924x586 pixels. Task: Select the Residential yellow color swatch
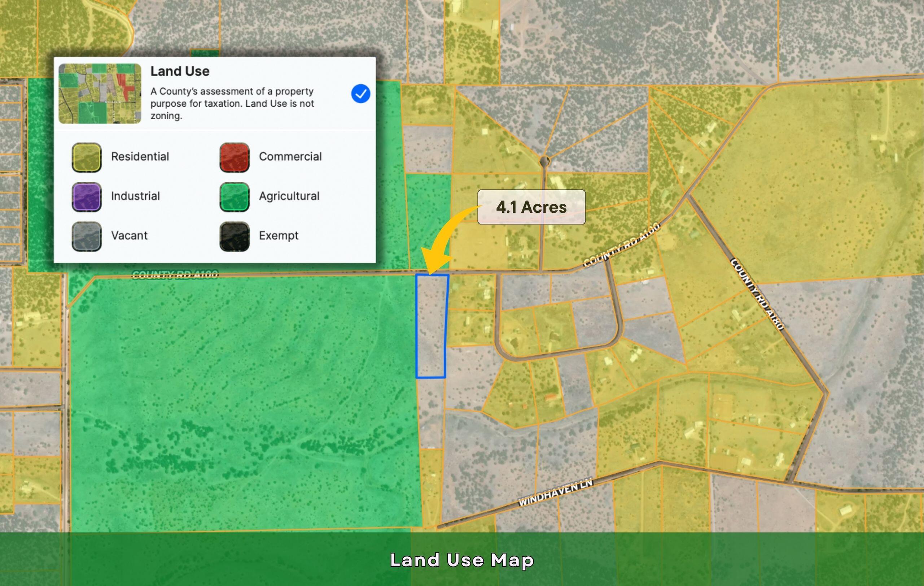pos(87,157)
